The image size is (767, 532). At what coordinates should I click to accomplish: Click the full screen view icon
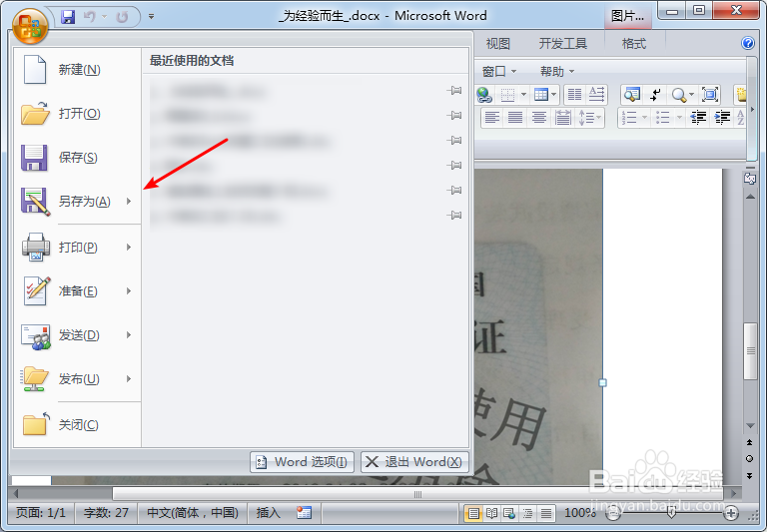tap(710, 95)
